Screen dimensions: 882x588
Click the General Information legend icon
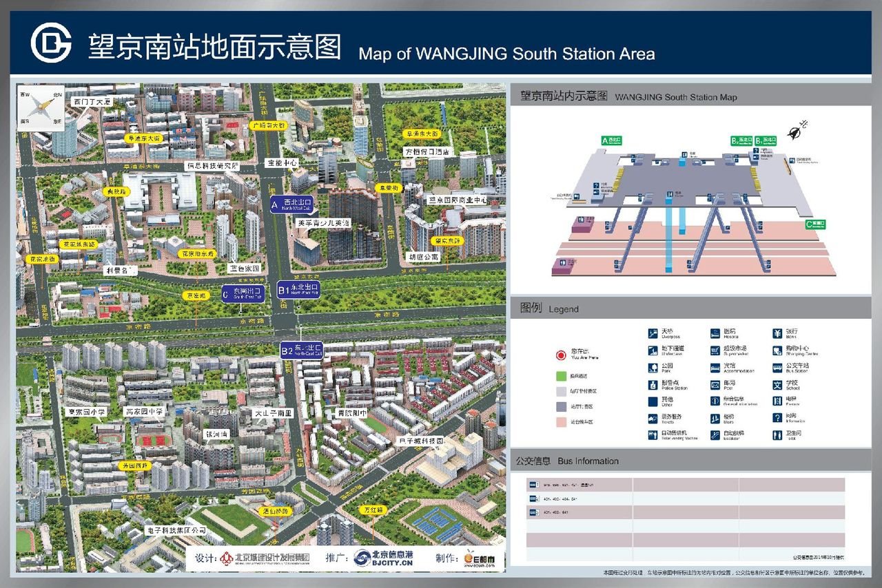(715, 401)
